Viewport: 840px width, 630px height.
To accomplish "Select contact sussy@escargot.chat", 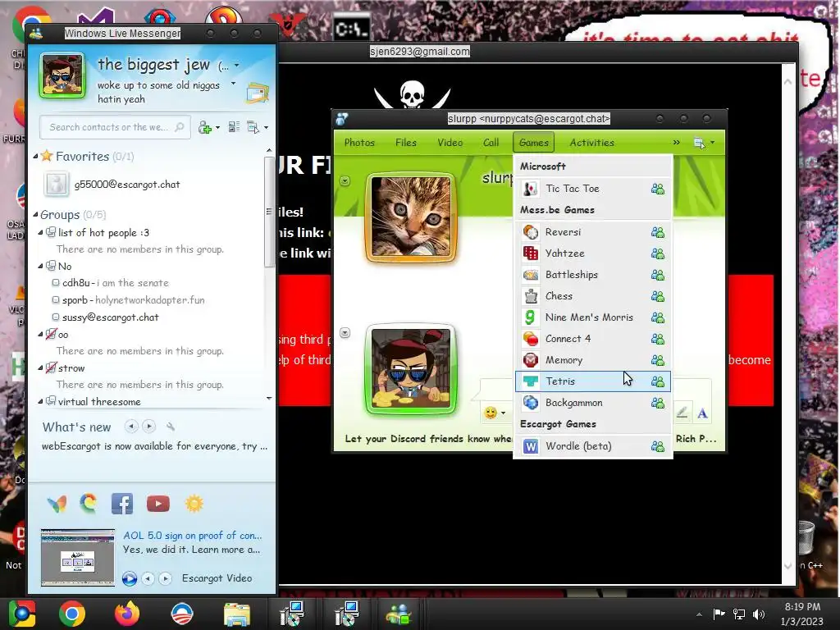I will tap(111, 317).
